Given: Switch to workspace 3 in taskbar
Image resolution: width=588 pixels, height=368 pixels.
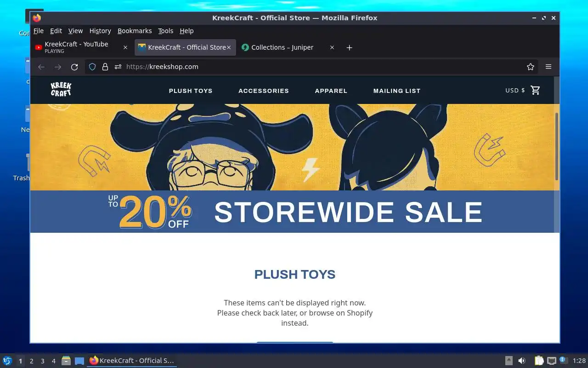Looking at the screenshot, I should coord(42,361).
